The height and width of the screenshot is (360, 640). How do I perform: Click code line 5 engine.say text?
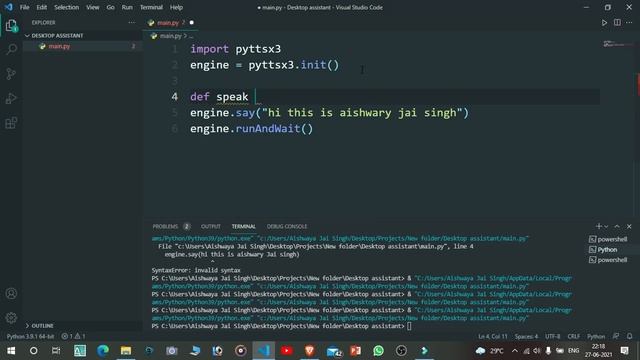tap(329, 113)
